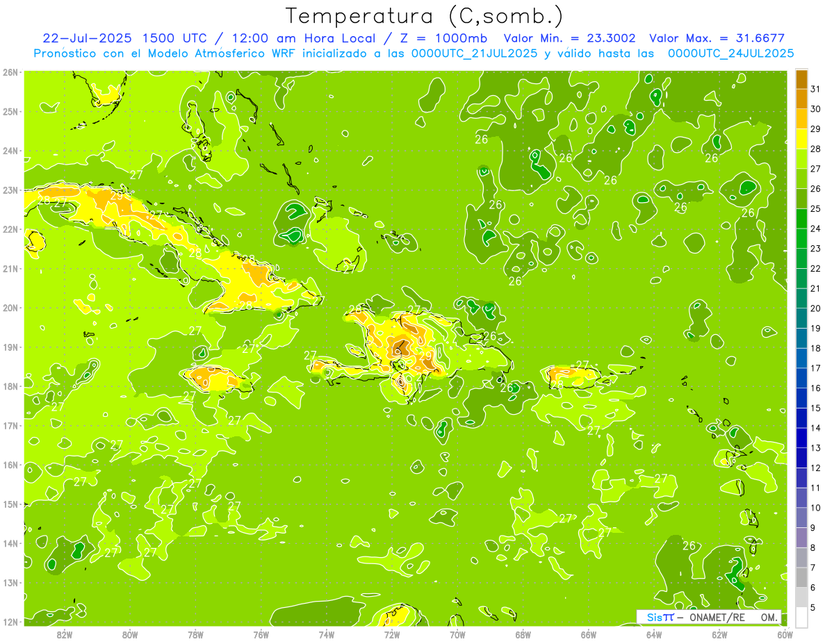The image size is (834, 644).
Task: Click the "74W" longitude axis label
Action: coord(326,634)
